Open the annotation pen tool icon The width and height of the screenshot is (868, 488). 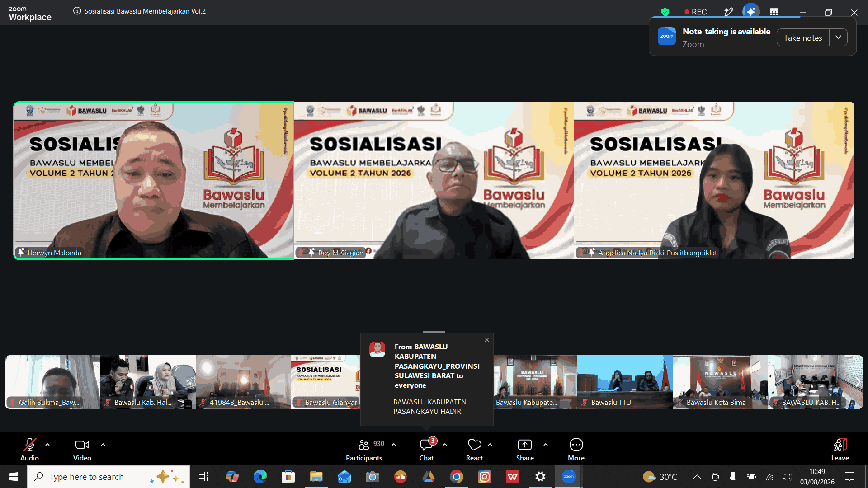coord(728,12)
